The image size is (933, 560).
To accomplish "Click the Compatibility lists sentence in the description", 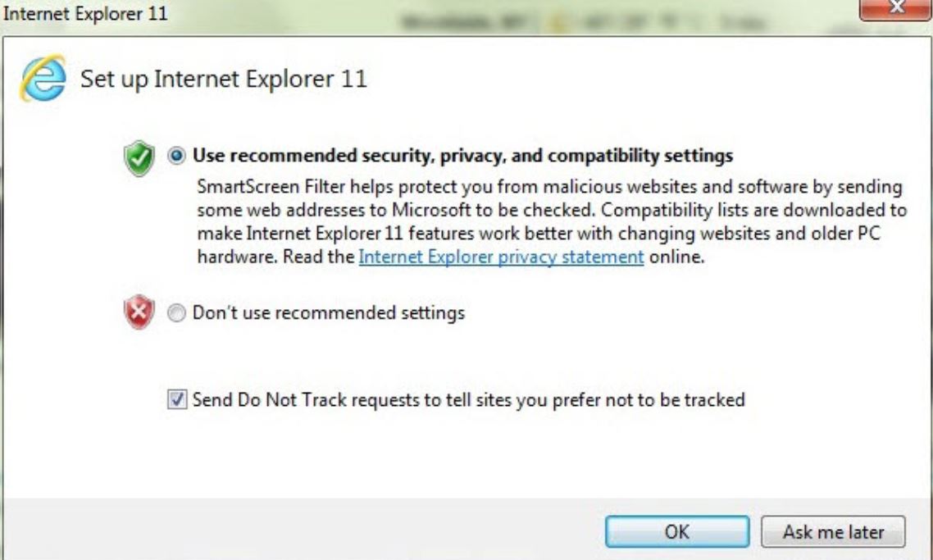I will 738,210.
